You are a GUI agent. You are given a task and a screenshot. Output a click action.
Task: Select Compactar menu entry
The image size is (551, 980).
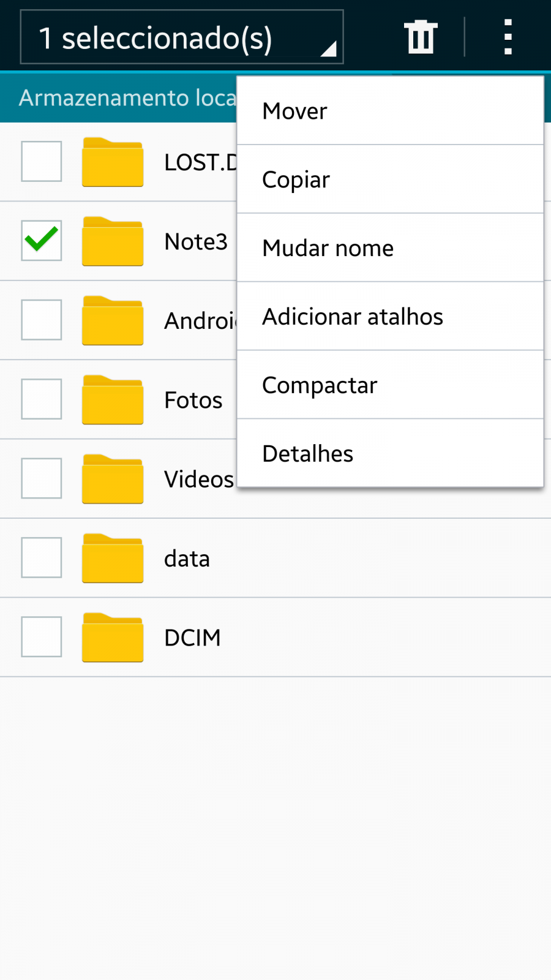click(x=390, y=385)
